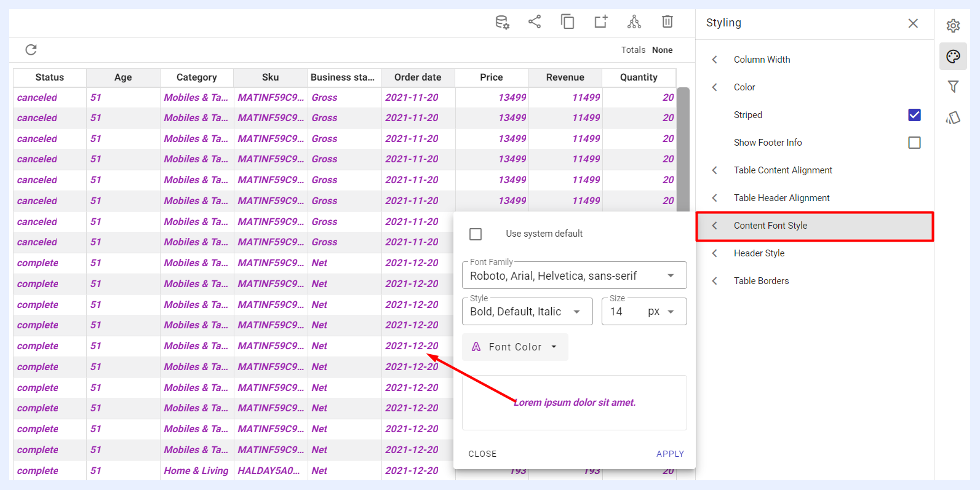The image size is (980, 490).
Task: Toggle the Striped checkbox
Action: point(914,115)
